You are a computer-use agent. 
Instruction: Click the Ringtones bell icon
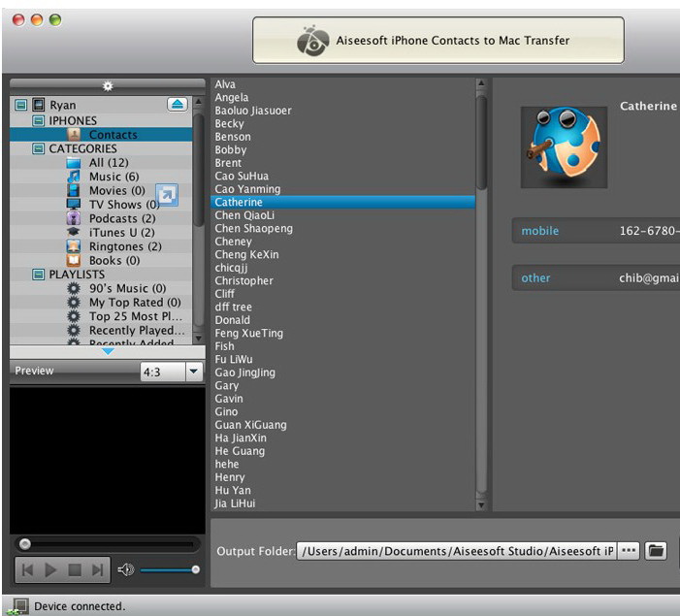(73, 246)
